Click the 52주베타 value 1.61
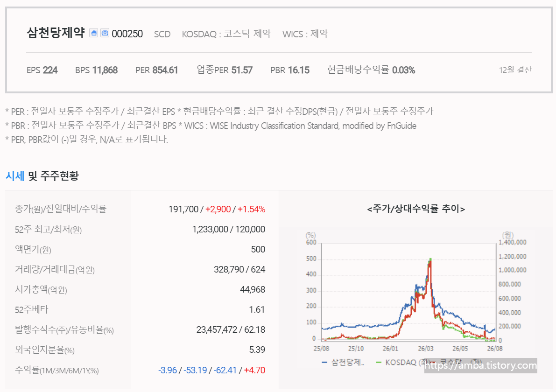 pyautogui.click(x=257, y=310)
